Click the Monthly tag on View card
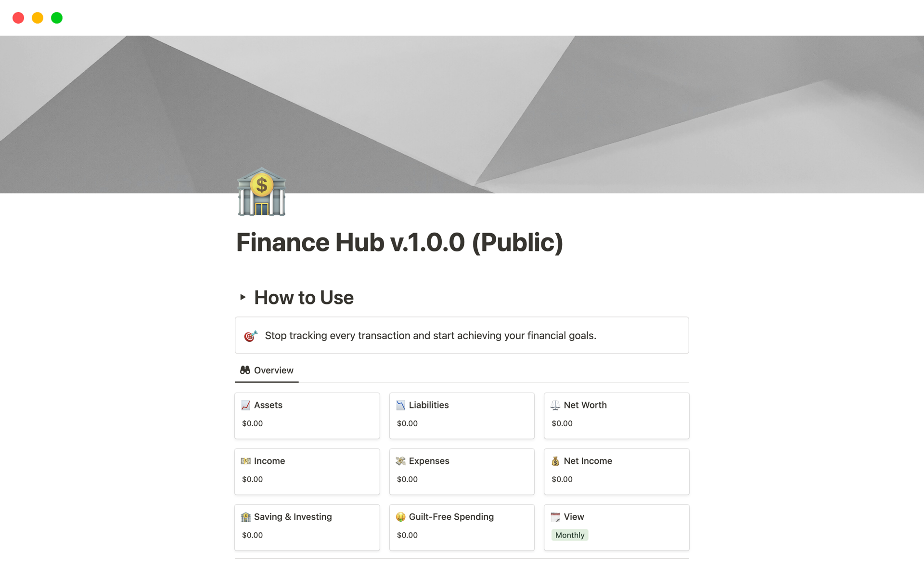 click(x=569, y=534)
